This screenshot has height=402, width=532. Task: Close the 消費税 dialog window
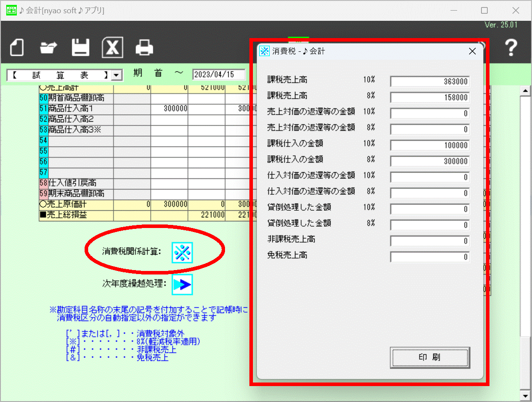[x=472, y=51]
